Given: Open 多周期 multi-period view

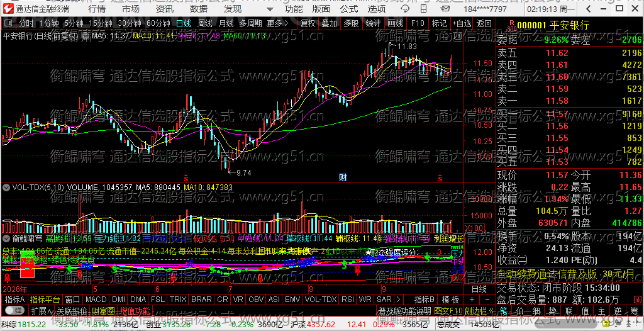Looking at the screenshot, I should [x=252, y=23].
